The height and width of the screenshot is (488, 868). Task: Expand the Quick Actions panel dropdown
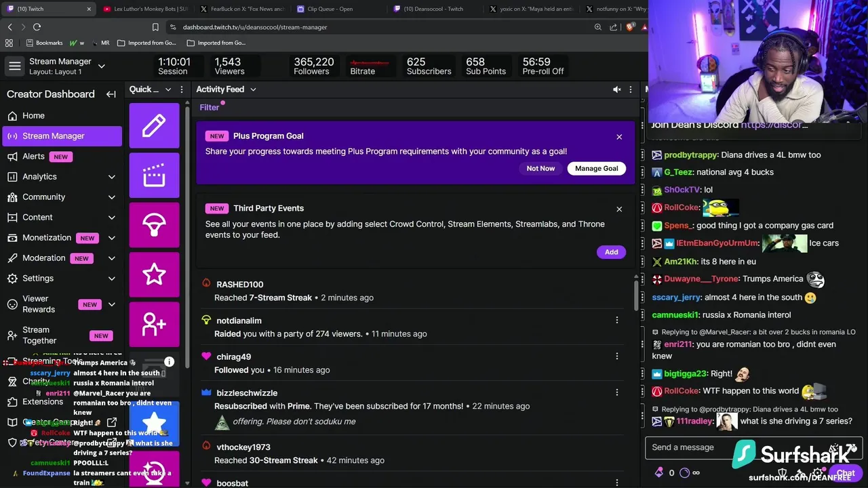[168, 89]
